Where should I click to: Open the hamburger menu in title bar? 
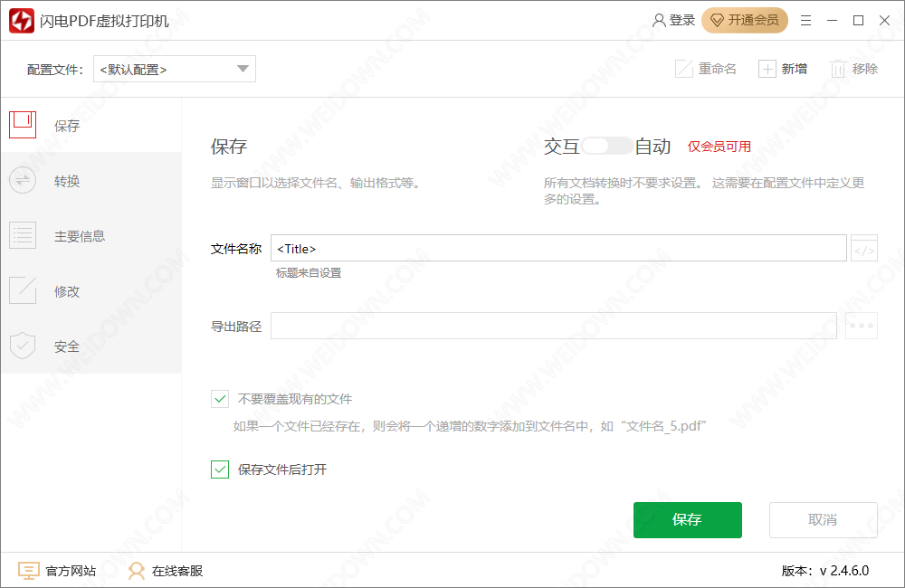(805, 21)
